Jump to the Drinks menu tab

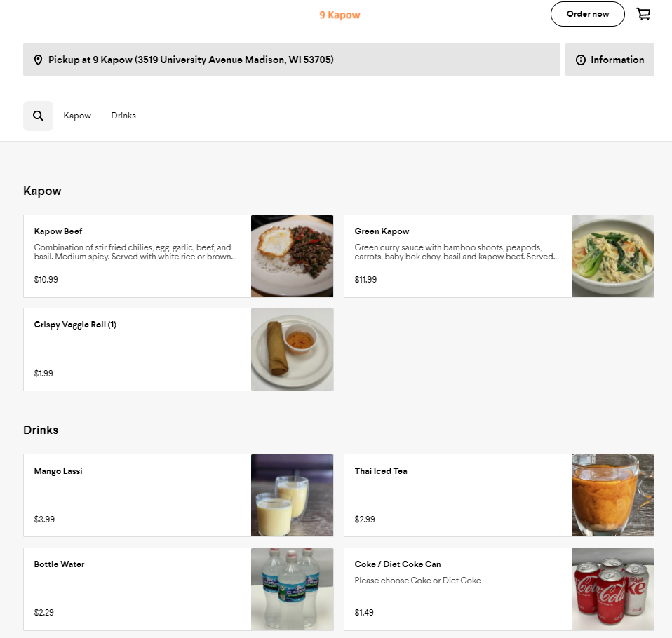[x=123, y=116]
